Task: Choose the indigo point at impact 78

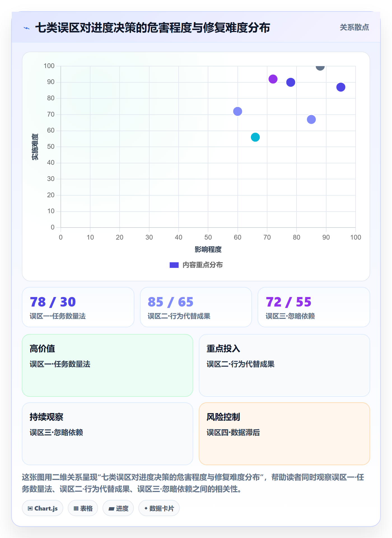Action: click(x=291, y=82)
